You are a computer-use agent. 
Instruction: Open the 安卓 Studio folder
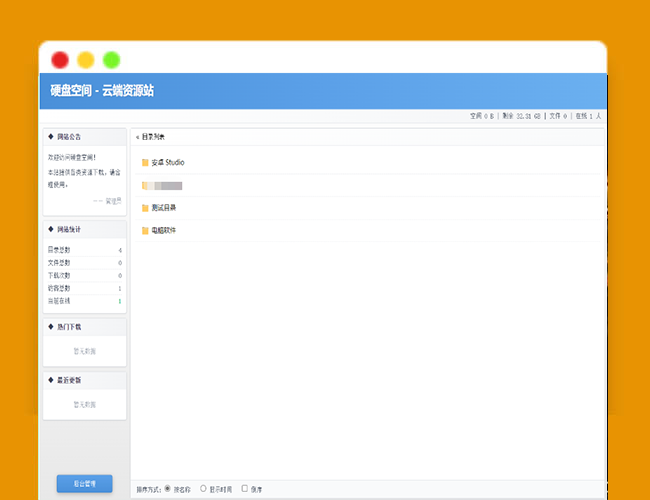coord(168,163)
